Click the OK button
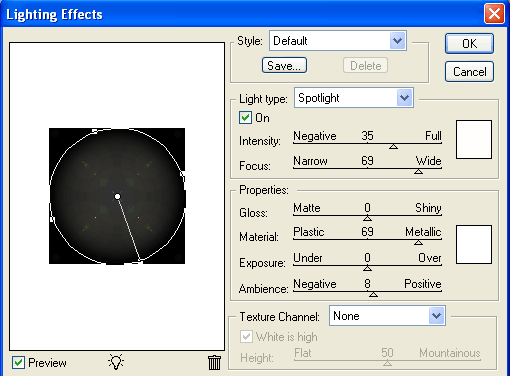This screenshot has width=510, height=376. (x=469, y=43)
